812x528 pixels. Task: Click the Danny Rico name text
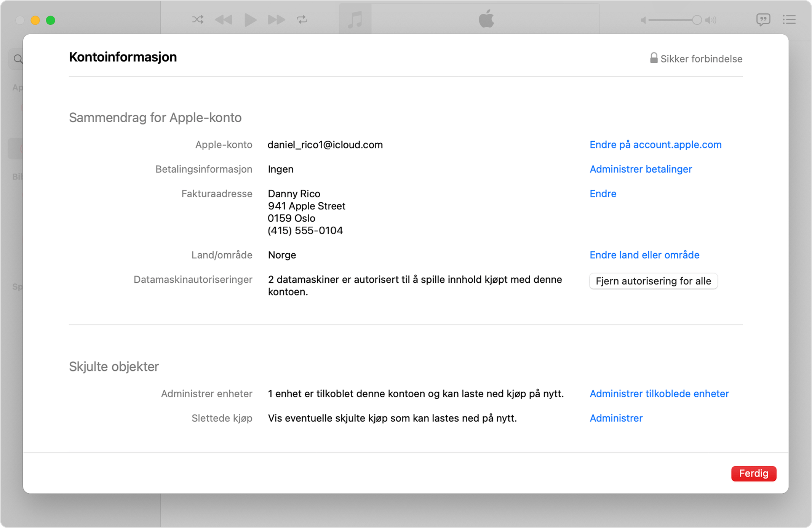(294, 194)
